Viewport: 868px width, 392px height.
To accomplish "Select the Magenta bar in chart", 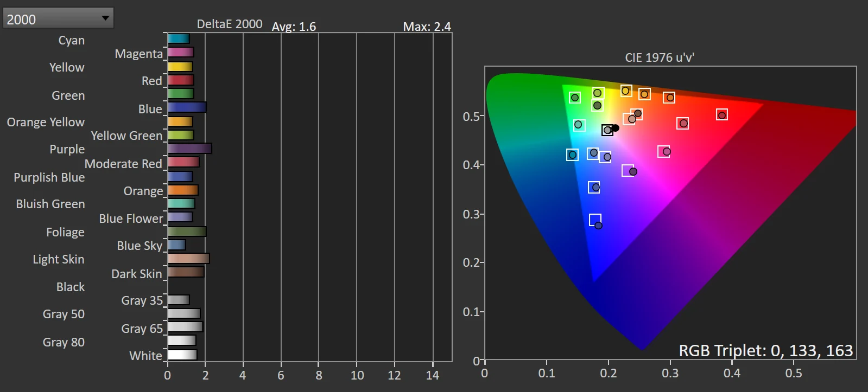I will tap(180, 53).
